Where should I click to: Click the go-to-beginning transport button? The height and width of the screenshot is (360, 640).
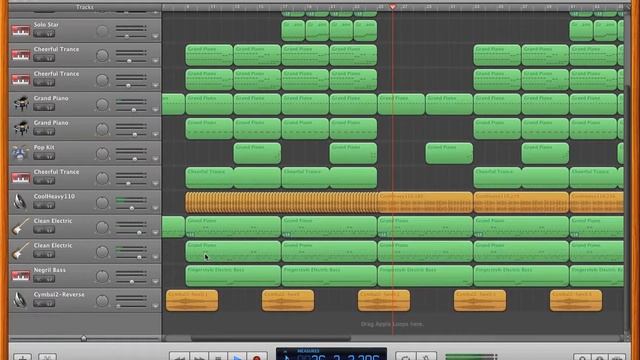point(218,357)
